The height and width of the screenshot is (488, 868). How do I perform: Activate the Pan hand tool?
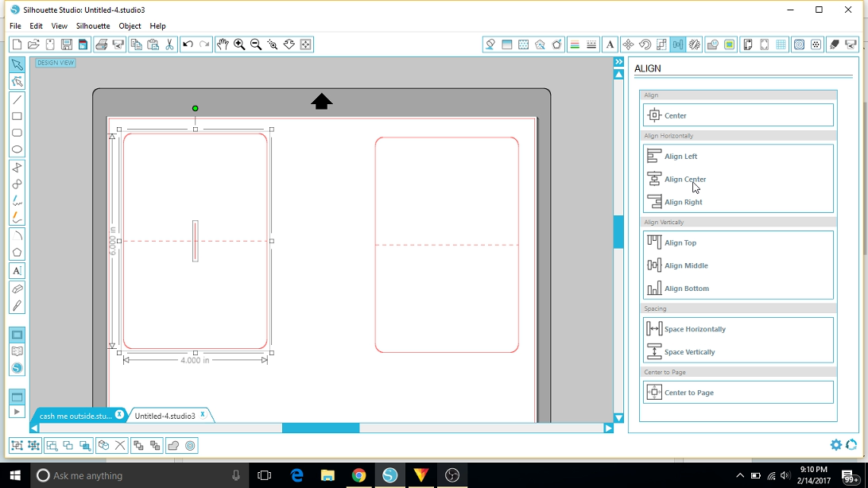(223, 45)
